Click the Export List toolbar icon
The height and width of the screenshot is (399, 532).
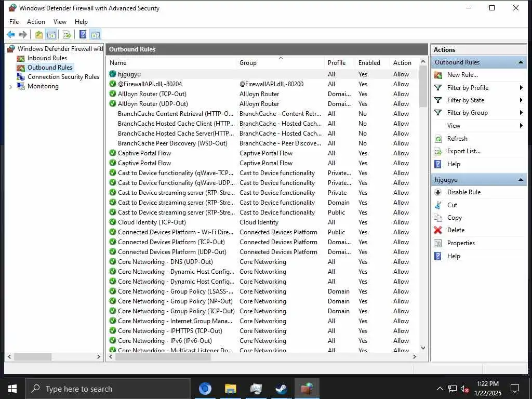(67, 34)
